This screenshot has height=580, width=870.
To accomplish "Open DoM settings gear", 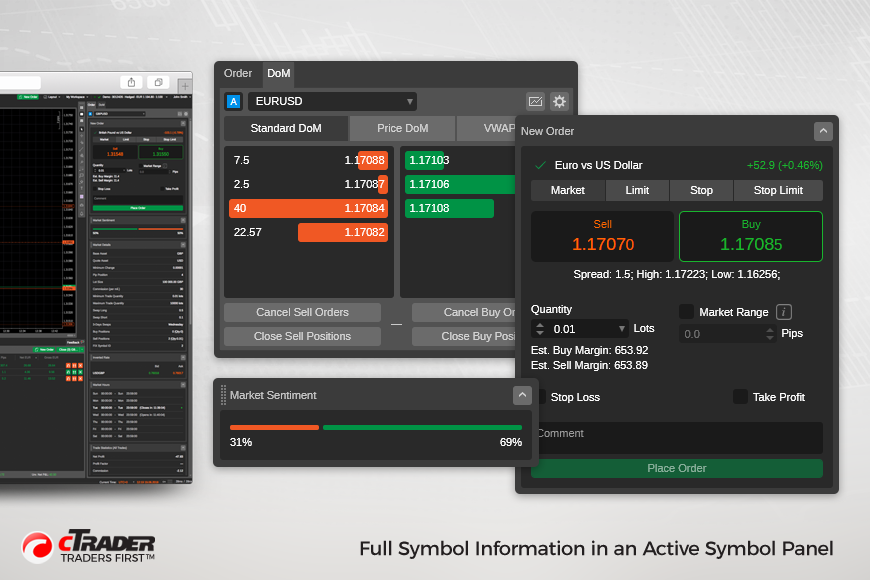I will click(x=559, y=101).
